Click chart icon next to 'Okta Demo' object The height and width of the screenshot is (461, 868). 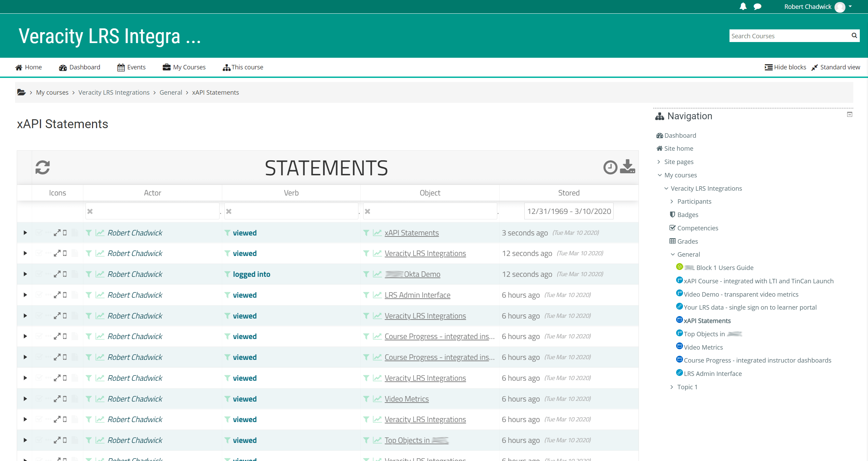377,274
